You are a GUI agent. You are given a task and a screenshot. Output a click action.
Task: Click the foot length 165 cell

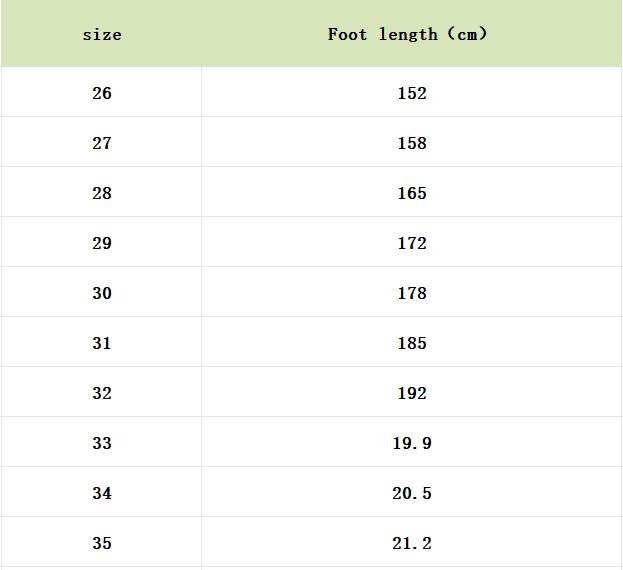pos(411,193)
